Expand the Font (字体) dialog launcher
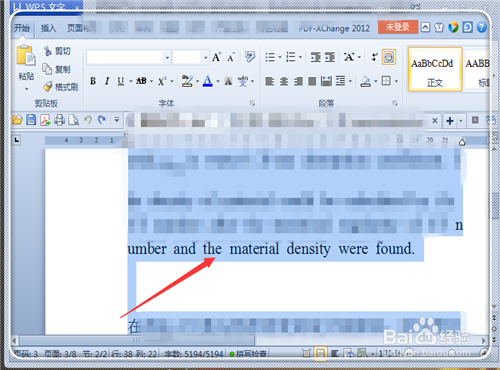The height and width of the screenshot is (370, 500). tap(252, 104)
